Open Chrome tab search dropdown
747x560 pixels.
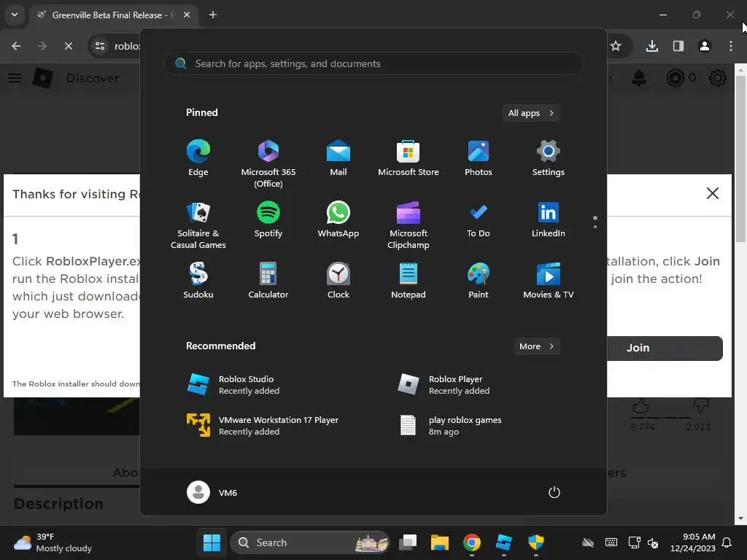(15, 15)
